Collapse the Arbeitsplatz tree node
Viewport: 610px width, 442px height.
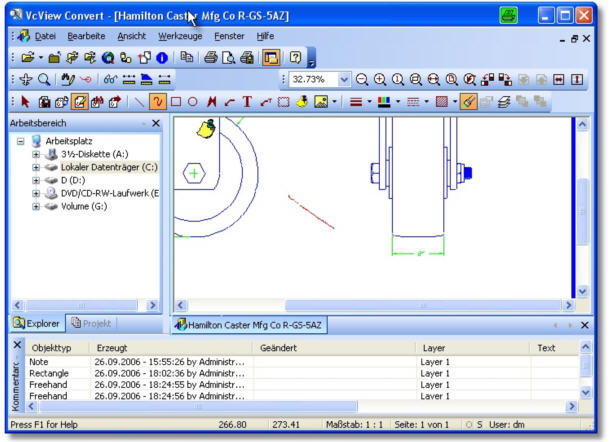pos(22,141)
